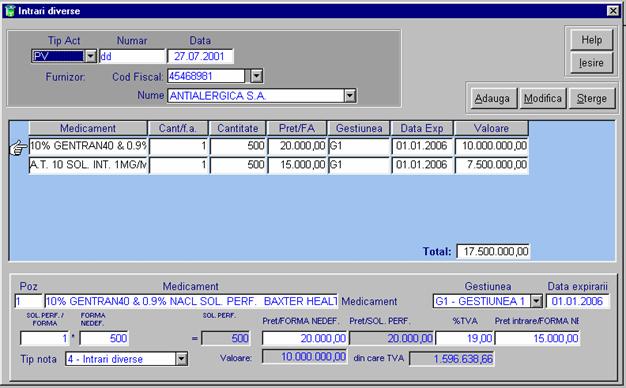Click the Cant/f.a. column header
The height and width of the screenshot is (388, 626).
(x=178, y=128)
